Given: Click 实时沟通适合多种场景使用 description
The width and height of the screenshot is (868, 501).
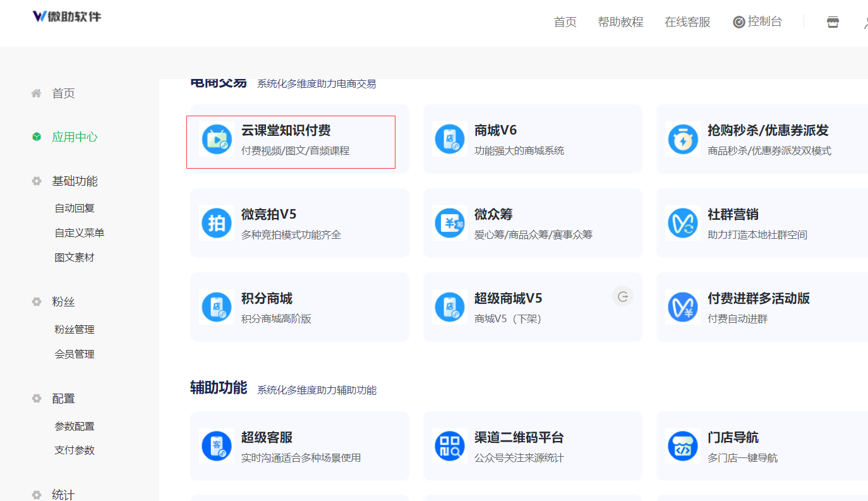Looking at the screenshot, I should tap(301, 458).
